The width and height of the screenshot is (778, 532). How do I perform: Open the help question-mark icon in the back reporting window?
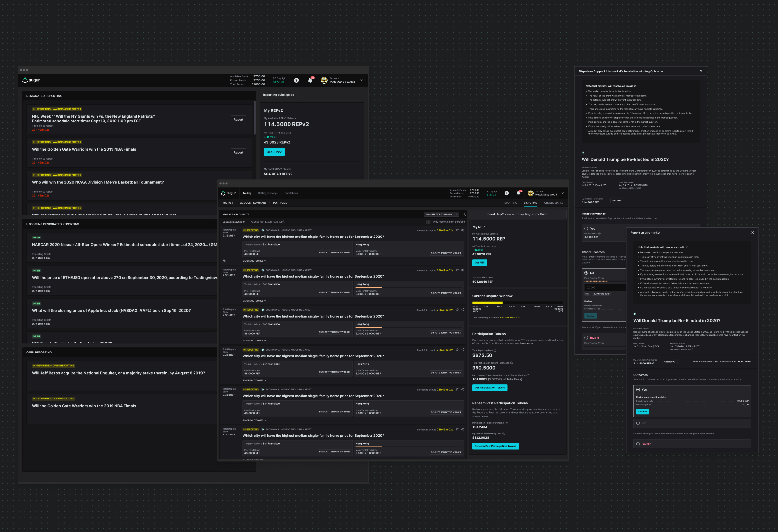pos(296,80)
